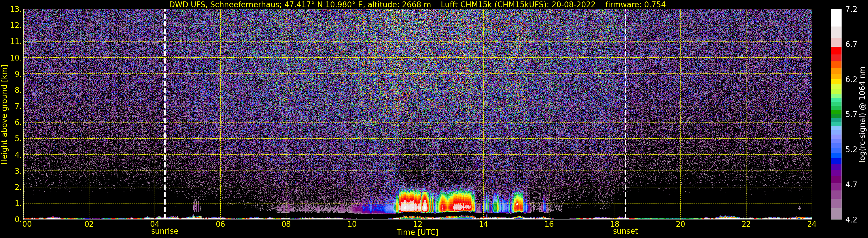Screen dimensions: 868x238
Task: Click the '22' time axis tick label
Action: (x=746, y=224)
